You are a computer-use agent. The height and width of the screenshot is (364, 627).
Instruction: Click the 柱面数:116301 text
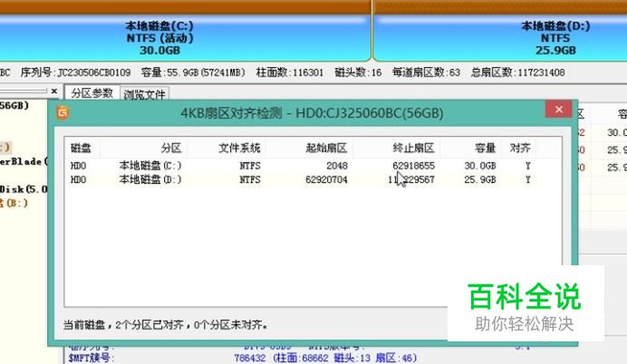coord(290,72)
